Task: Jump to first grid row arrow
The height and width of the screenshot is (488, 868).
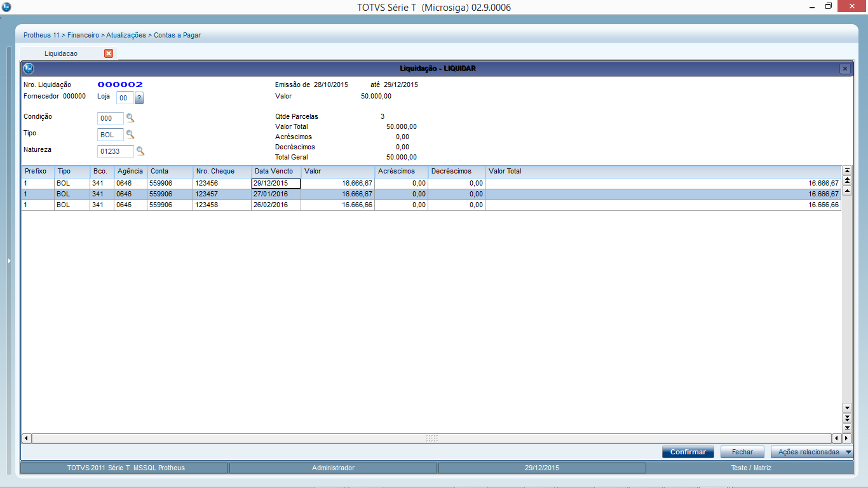Action: point(846,171)
